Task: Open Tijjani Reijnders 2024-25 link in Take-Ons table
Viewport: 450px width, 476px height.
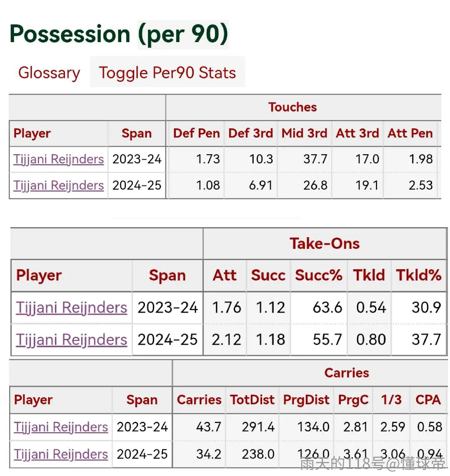Action: pyautogui.click(x=72, y=340)
